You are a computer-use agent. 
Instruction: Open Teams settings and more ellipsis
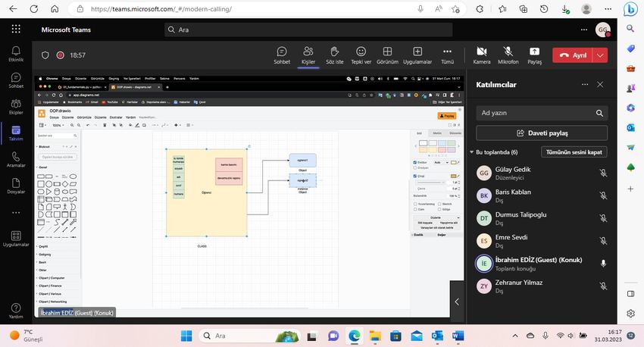(x=583, y=30)
